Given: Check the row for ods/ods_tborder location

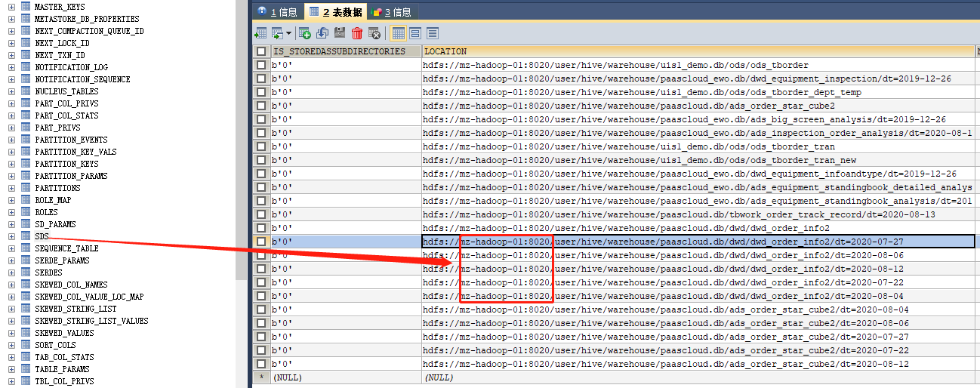Looking at the screenshot, I should click(261, 65).
